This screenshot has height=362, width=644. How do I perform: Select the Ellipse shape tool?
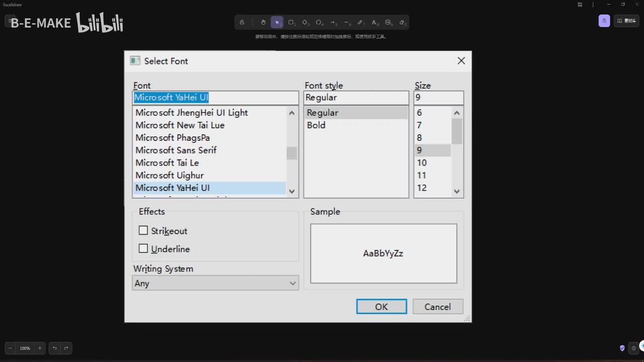[x=319, y=22]
